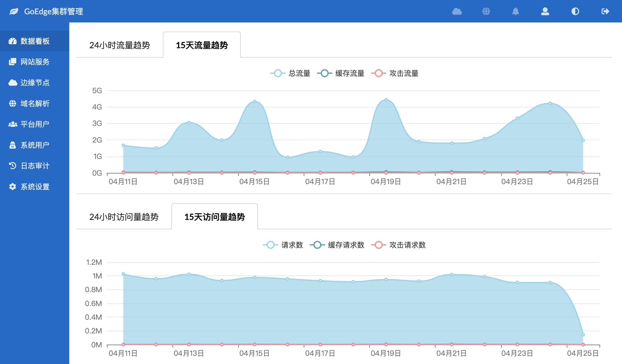Navigate to 网站服务 in the sidebar
Screen dimensions: 622x364
pyautogui.click(x=35, y=62)
